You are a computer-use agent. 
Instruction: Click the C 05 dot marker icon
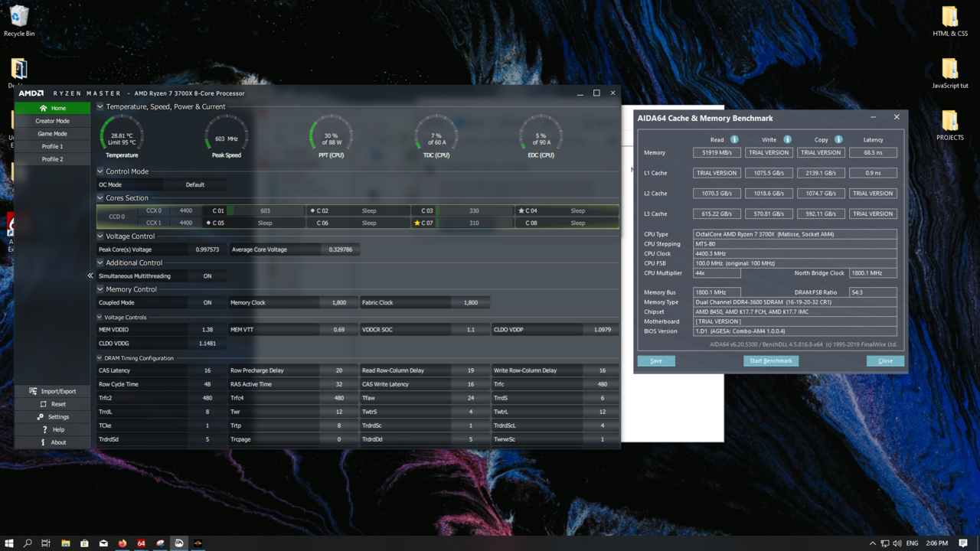point(208,223)
